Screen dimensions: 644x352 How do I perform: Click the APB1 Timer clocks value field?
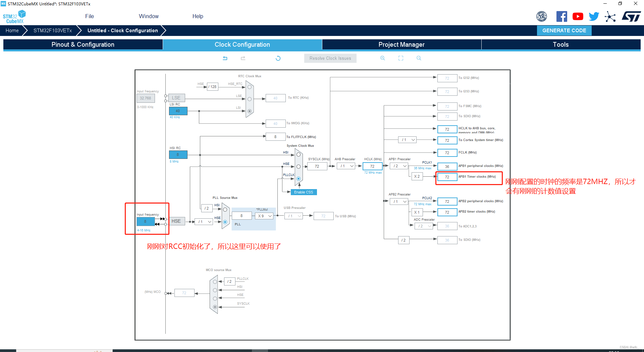(447, 177)
